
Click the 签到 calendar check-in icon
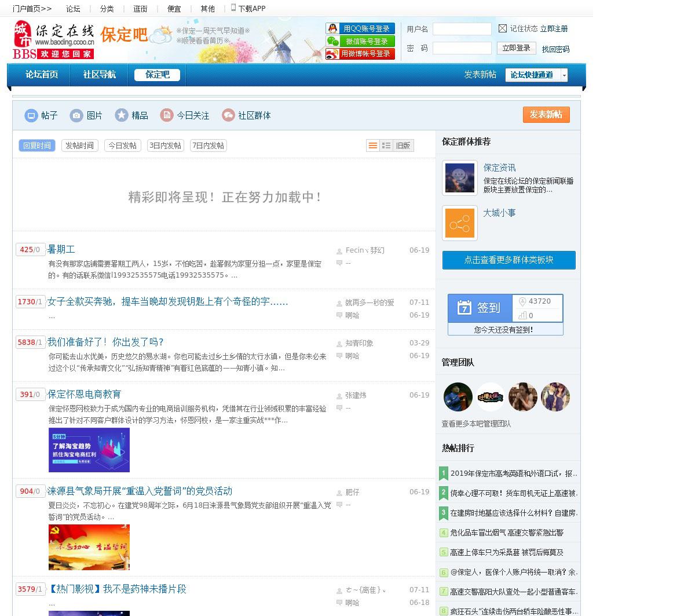point(464,308)
